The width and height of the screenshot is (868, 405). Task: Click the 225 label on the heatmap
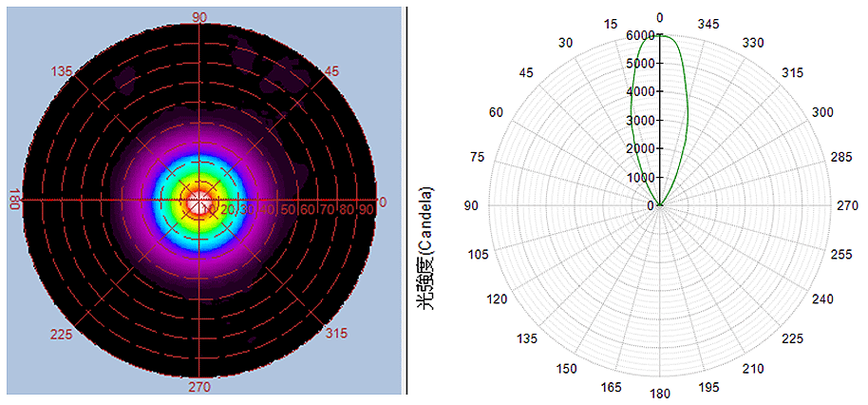pyautogui.click(x=62, y=334)
